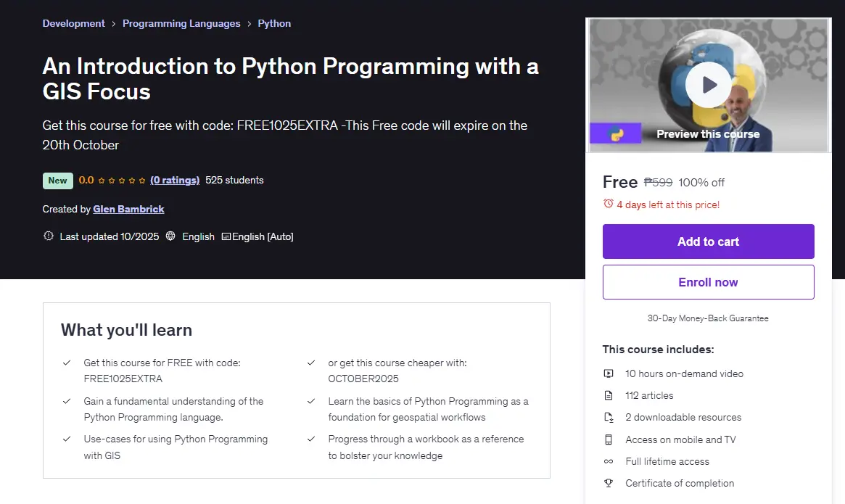Open the (0 ratings) link
Screen dimensions: 845x504
[x=175, y=180]
